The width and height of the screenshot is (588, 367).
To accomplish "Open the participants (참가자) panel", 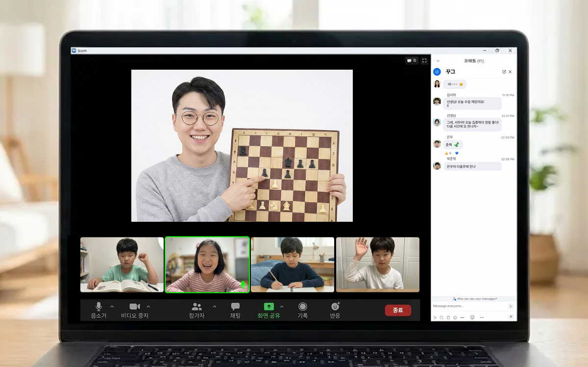I will coord(197,310).
